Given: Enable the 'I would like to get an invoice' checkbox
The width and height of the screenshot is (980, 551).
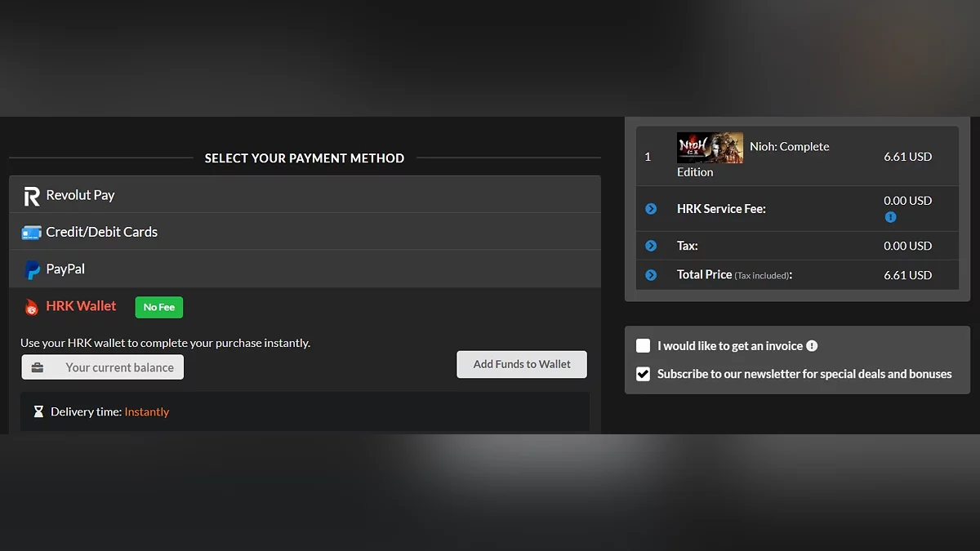Looking at the screenshot, I should (x=644, y=346).
